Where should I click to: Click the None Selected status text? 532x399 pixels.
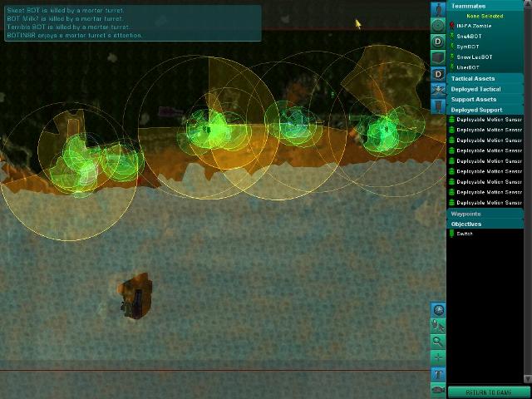pos(485,16)
